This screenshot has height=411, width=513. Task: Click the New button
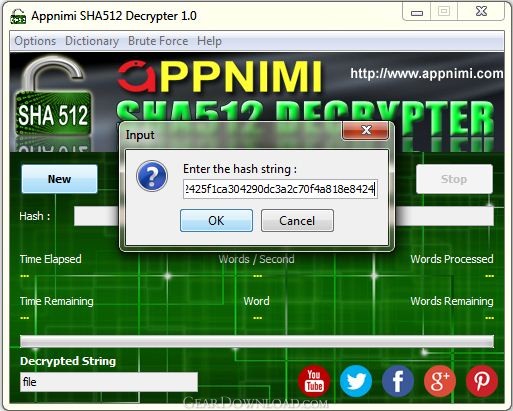tap(59, 179)
